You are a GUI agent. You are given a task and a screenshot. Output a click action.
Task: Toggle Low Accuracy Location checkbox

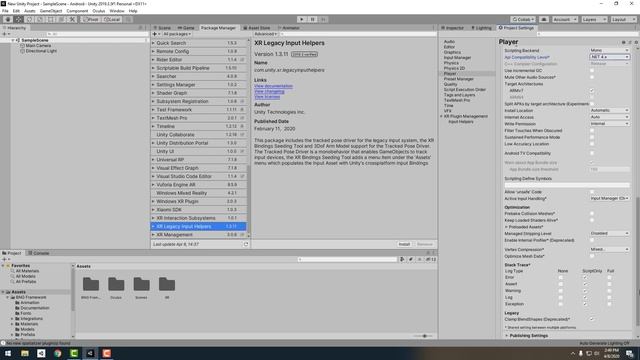[x=592, y=144]
